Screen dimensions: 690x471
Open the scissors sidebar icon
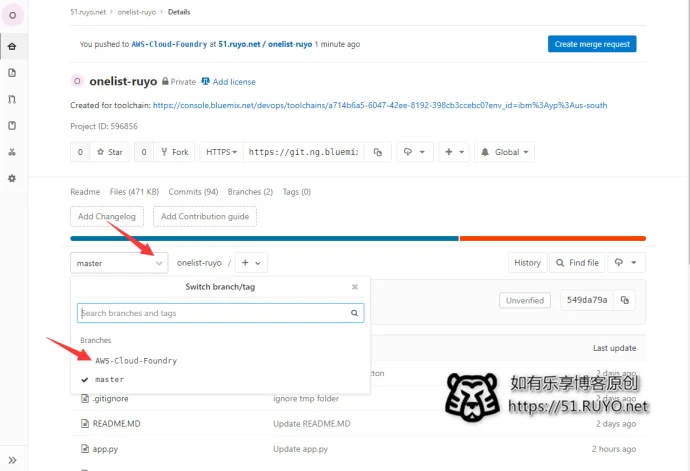(x=12, y=152)
